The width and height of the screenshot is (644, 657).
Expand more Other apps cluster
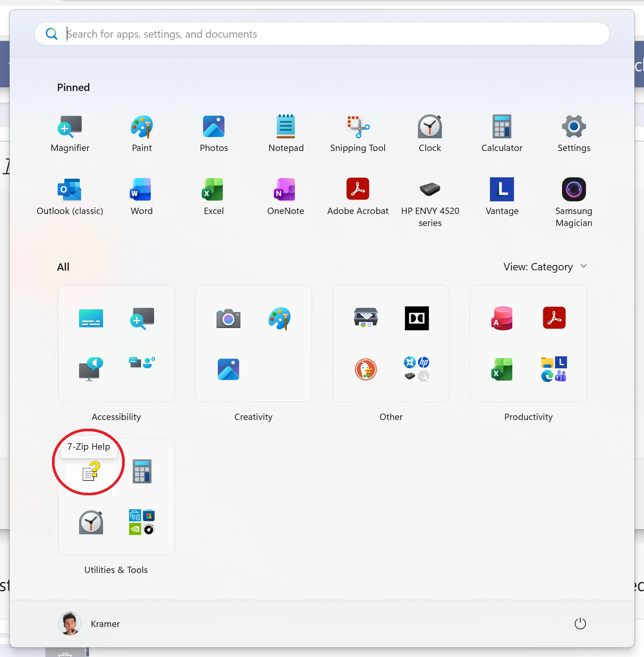click(417, 369)
